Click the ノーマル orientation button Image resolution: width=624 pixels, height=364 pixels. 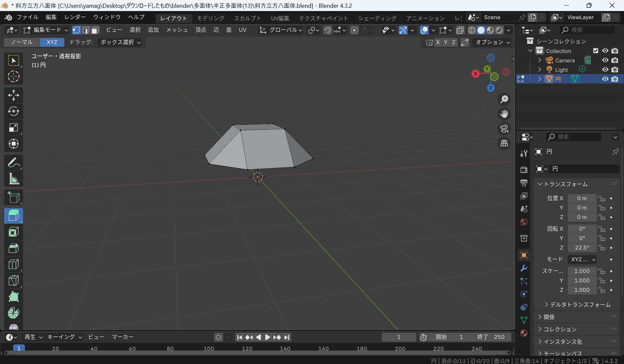[22, 42]
